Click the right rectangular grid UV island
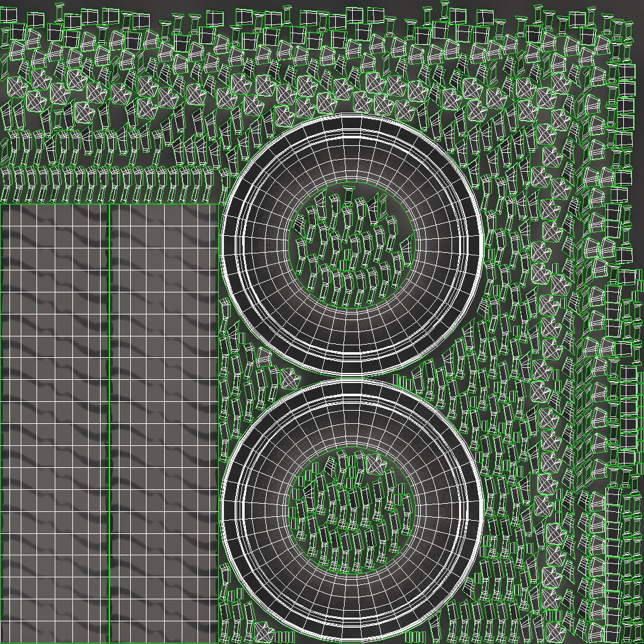The height and width of the screenshot is (644, 644). [x=164, y=423]
